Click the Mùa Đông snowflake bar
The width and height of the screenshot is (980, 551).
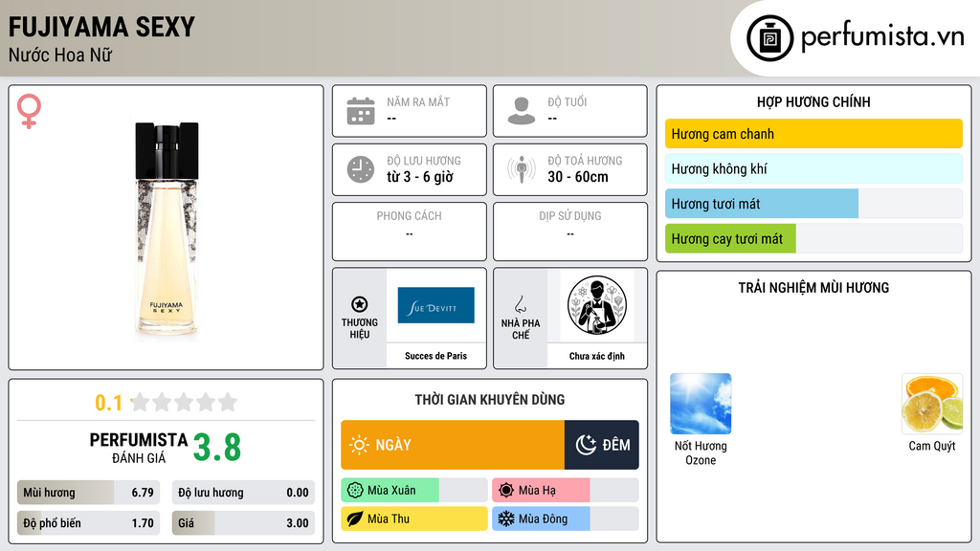[565, 518]
